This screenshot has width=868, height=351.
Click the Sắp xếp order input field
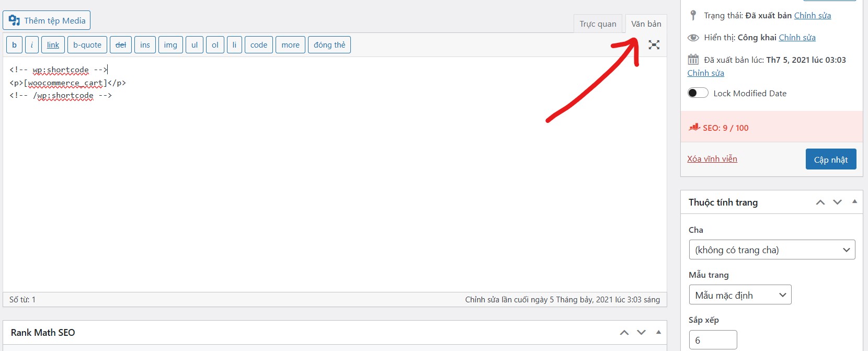(x=713, y=339)
